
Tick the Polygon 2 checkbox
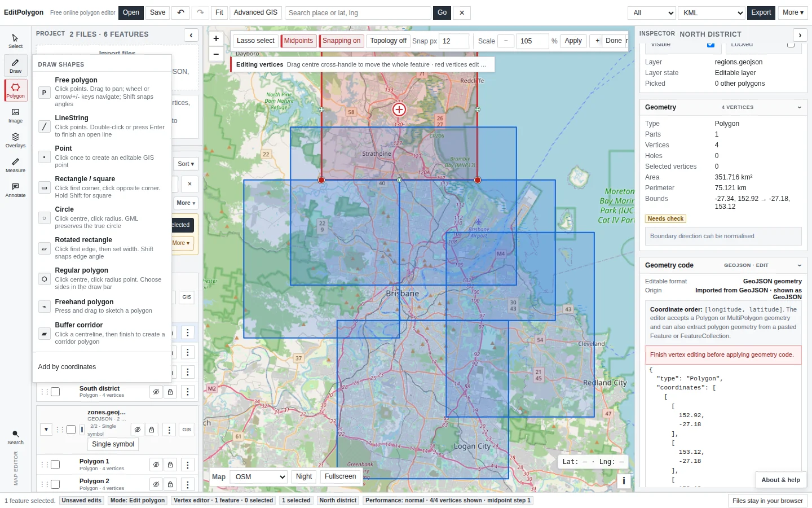55,484
